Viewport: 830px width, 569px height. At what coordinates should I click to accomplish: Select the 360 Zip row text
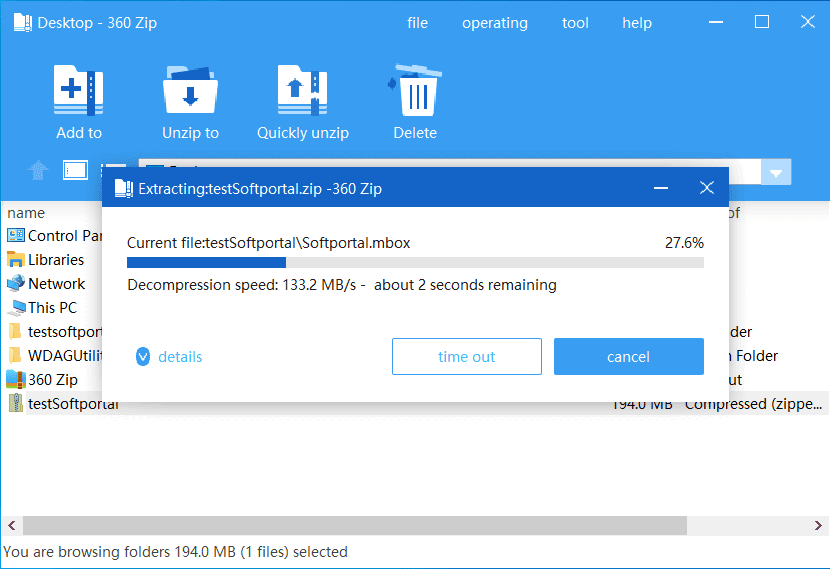click(x=52, y=380)
